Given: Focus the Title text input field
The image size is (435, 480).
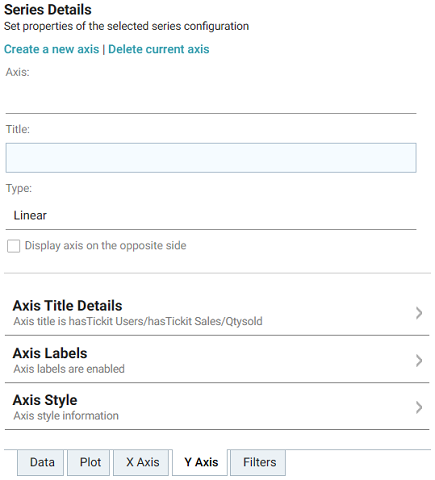Looking at the screenshot, I should click(211, 158).
